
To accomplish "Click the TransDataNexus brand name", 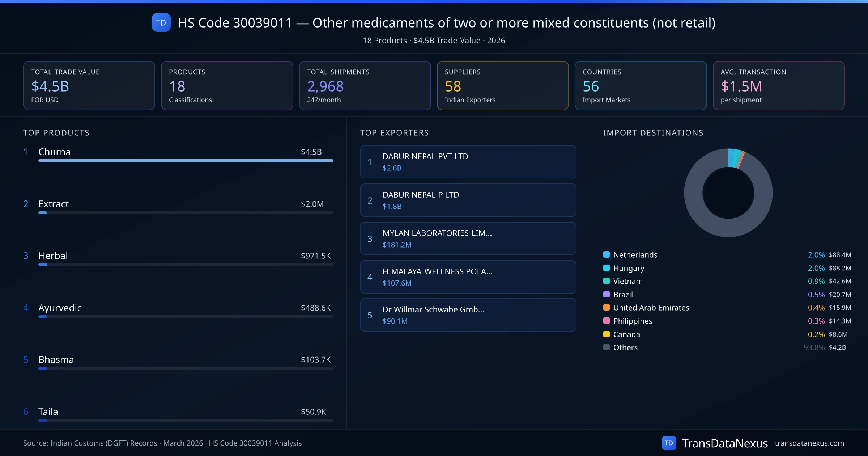I will pos(724,443).
